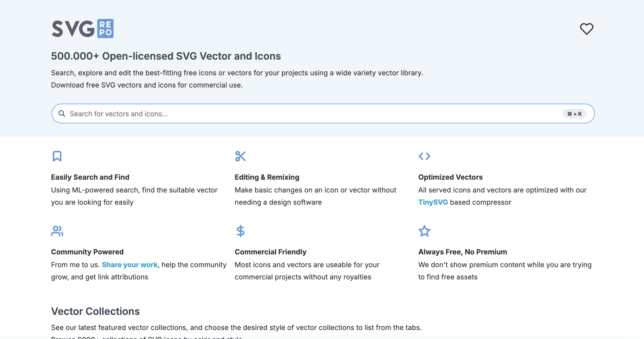
Task: Click the Vector Collections section title
Action: coord(95,311)
